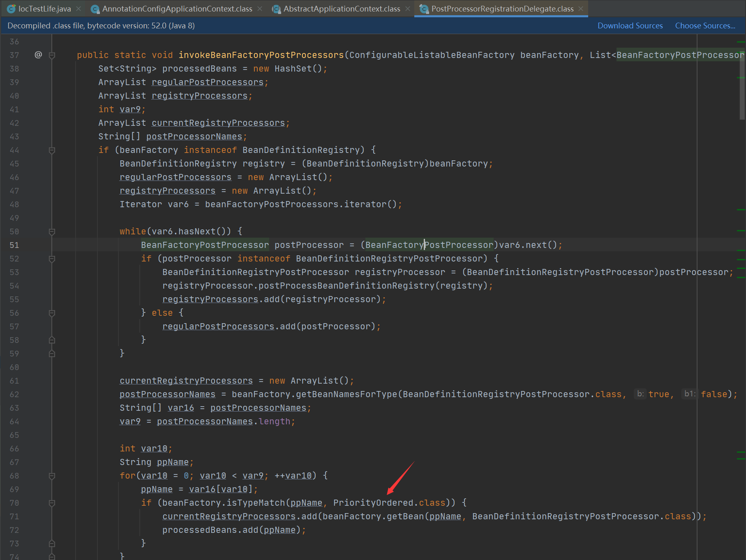Click the PostProcessorRegistrationDelegate.class tab icon
Viewport: 746px width, 560px height.
pos(424,9)
